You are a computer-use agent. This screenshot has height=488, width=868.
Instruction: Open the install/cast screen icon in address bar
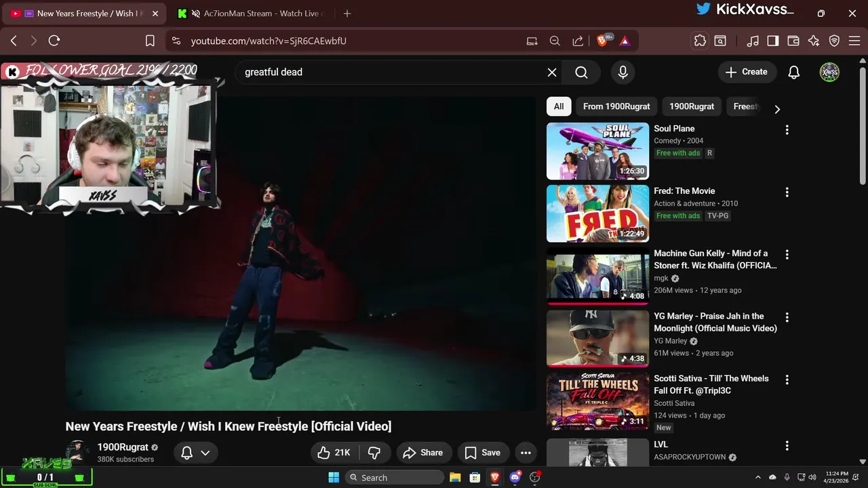click(532, 41)
